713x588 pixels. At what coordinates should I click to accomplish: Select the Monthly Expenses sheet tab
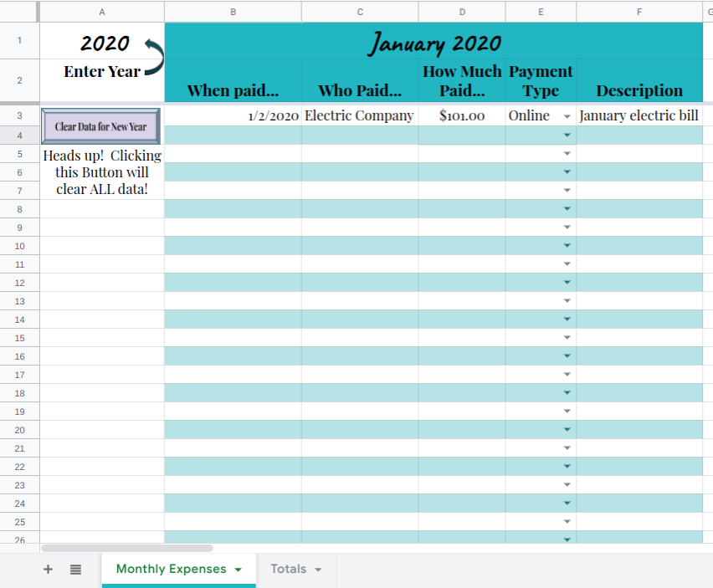click(x=171, y=569)
